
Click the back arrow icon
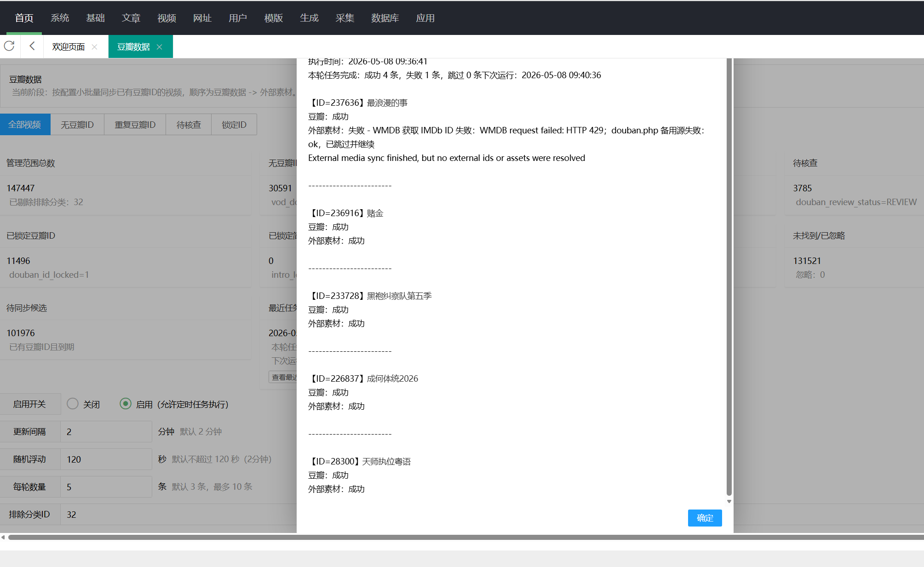[x=32, y=46]
